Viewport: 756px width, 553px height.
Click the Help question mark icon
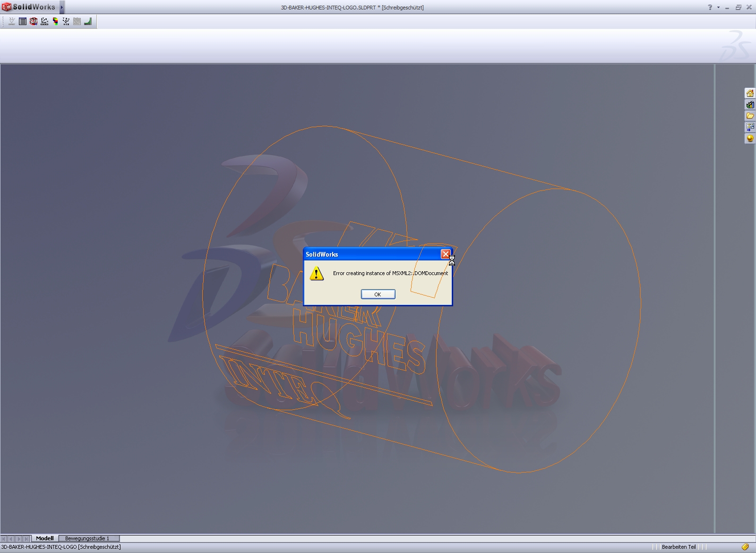[x=710, y=7]
